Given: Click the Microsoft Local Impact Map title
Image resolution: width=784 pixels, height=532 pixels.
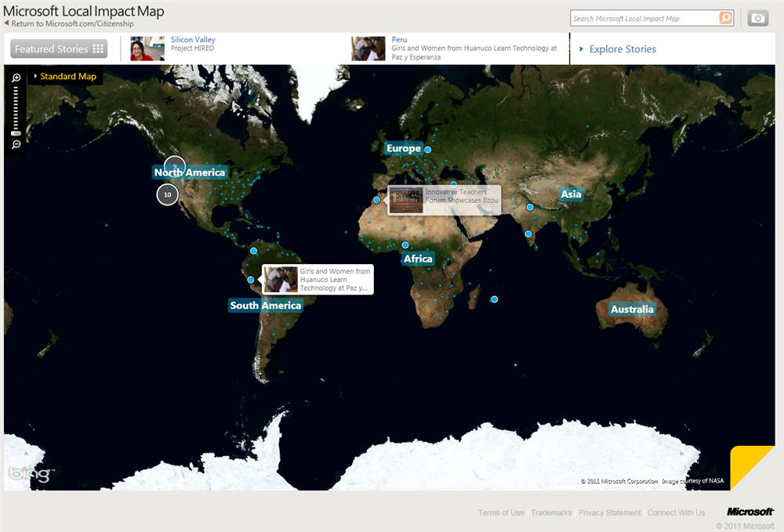Looking at the screenshot, I should coord(84,11).
